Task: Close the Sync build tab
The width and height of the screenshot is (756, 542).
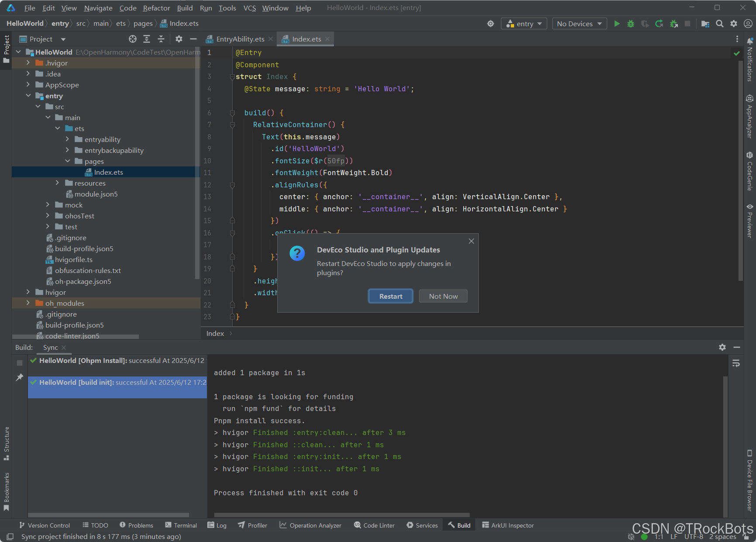Action: [64, 348]
